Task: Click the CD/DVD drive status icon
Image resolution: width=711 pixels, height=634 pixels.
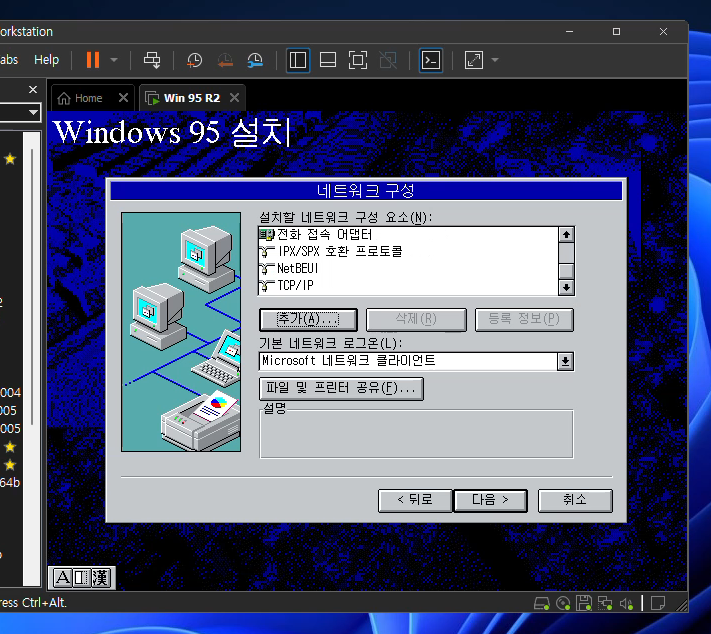Action: (563, 603)
